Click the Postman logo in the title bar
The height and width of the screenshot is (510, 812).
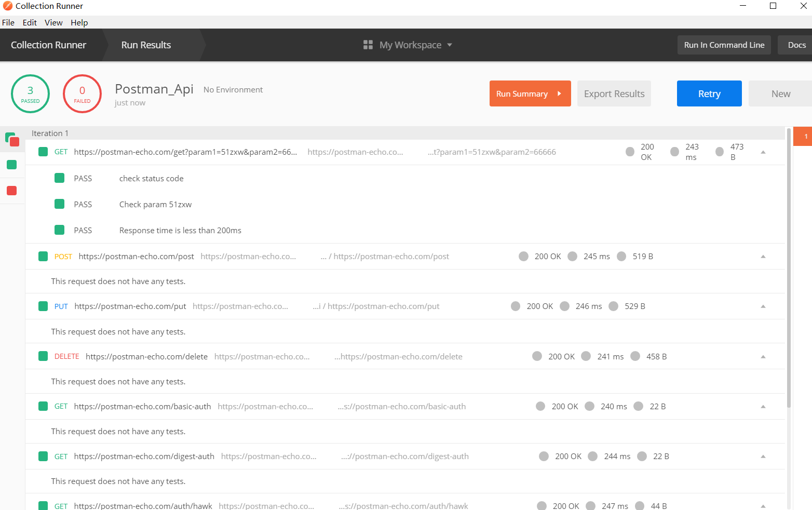[x=8, y=6]
